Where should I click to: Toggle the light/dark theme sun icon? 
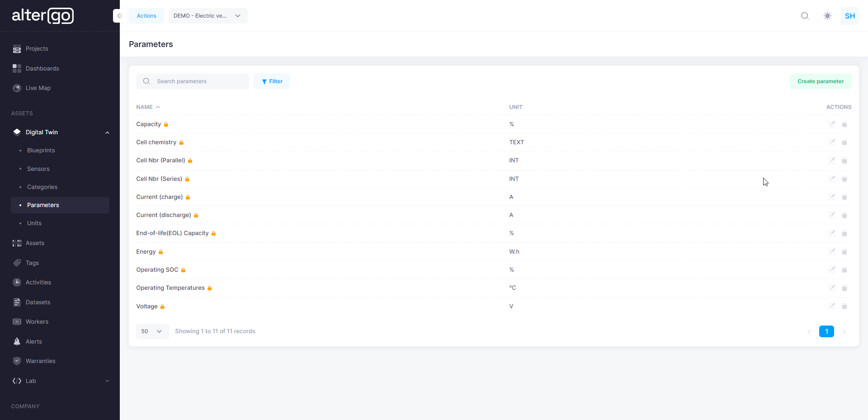(827, 16)
